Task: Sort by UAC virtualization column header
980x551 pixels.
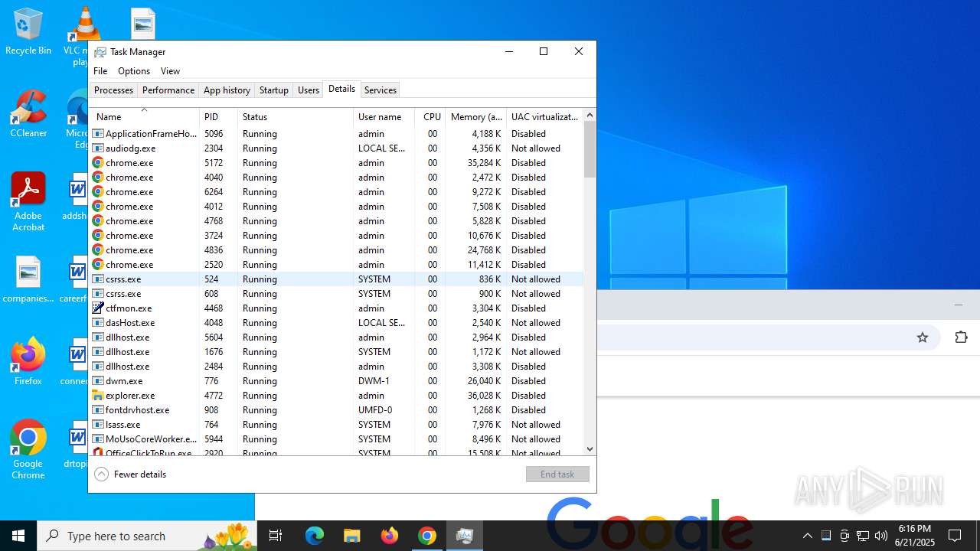Action: tap(544, 117)
